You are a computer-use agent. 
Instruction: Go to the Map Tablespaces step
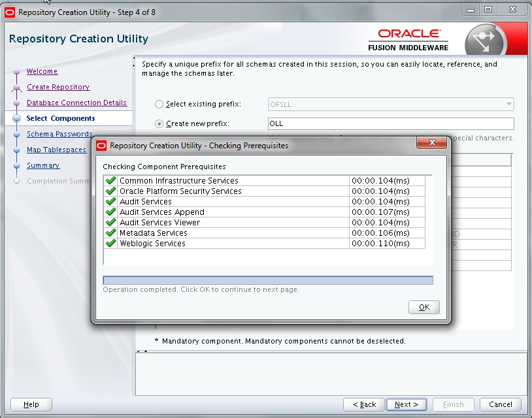pyautogui.click(x=56, y=150)
